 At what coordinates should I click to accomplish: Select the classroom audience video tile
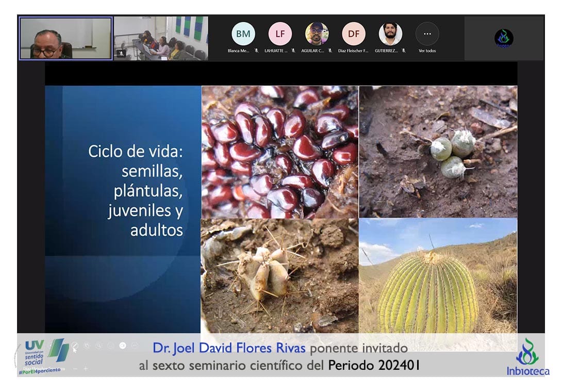tap(161, 38)
